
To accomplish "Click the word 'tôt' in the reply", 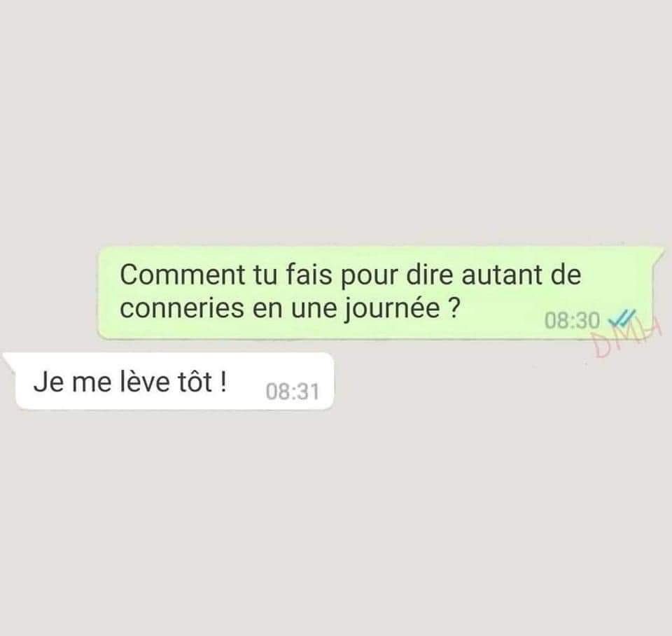I will click(195, 381).
